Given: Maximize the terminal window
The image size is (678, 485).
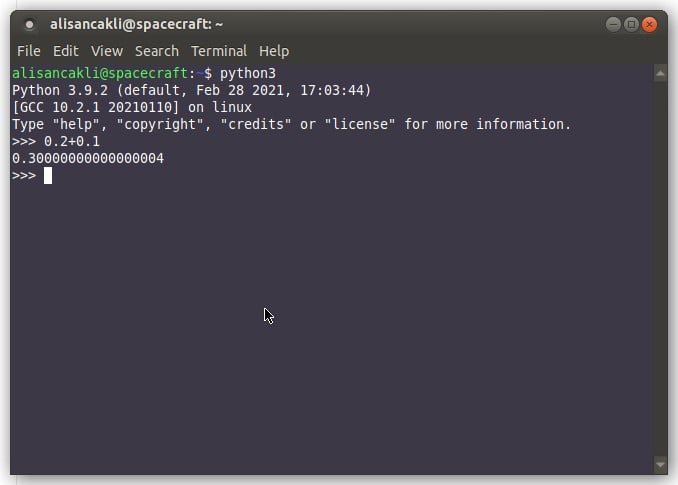Looking at the screenshot, I should tap(631, 24).
